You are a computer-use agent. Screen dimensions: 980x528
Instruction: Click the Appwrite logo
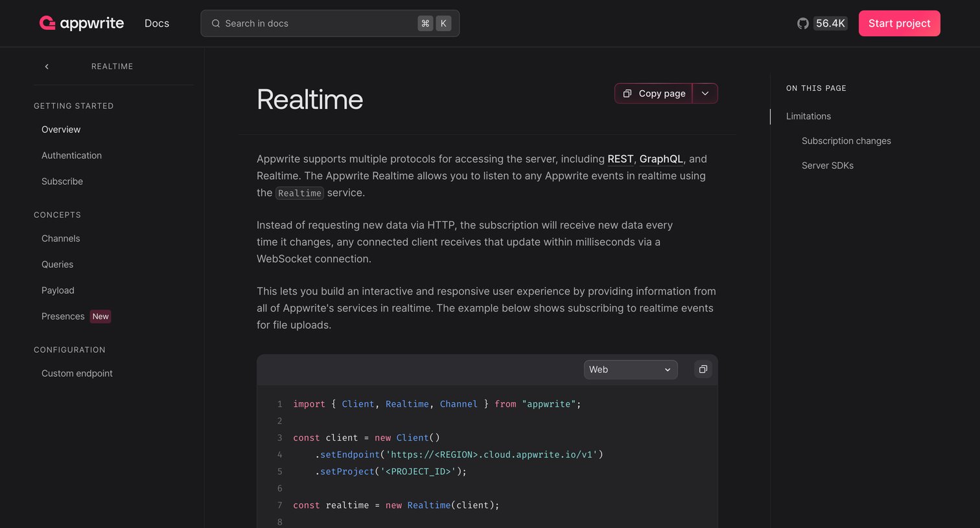tap(82, 23)
